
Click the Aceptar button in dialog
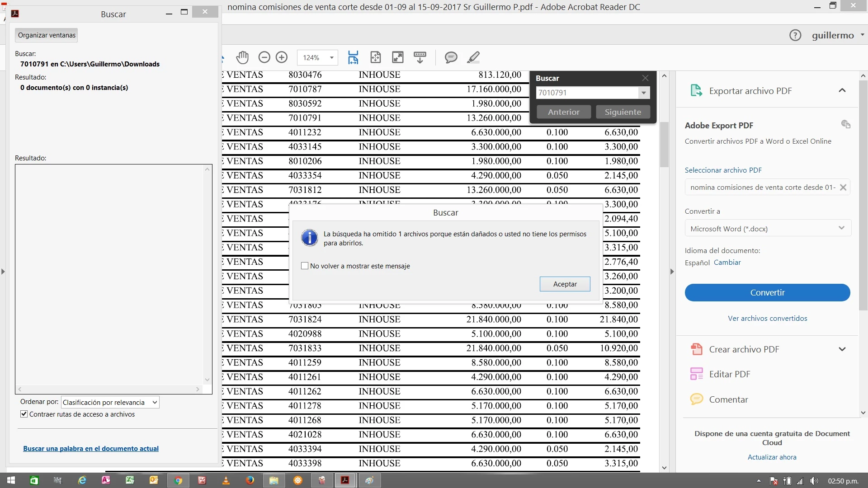[x=565, y=284]
